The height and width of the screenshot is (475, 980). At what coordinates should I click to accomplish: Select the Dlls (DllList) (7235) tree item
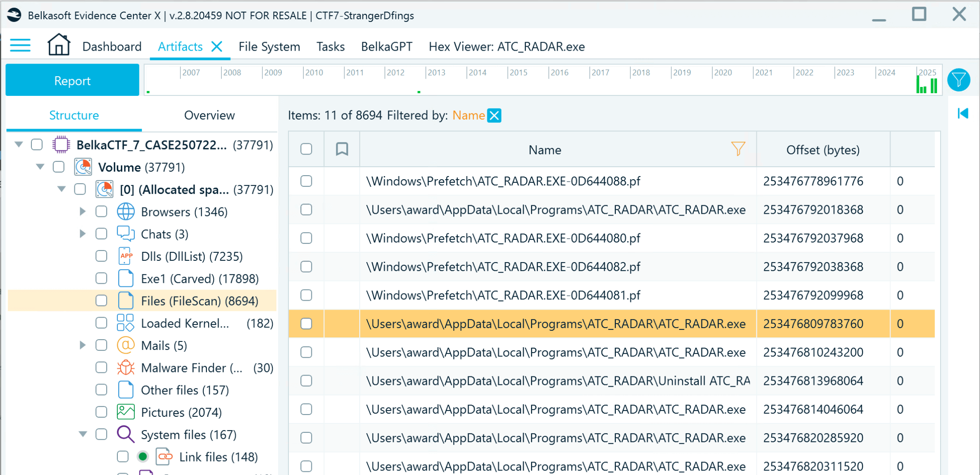(192, 256)
